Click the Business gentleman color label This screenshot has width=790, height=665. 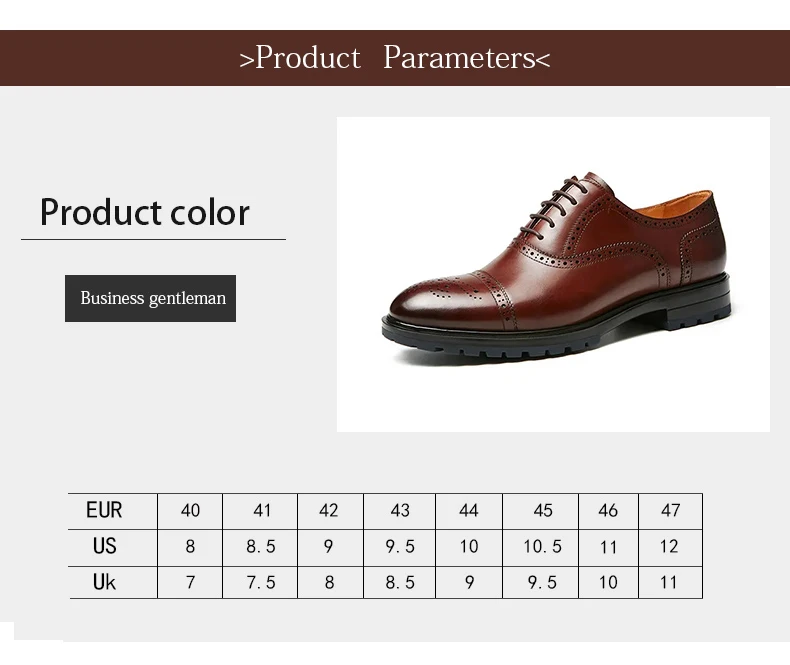pyautogui.click(x=151, y=298)
